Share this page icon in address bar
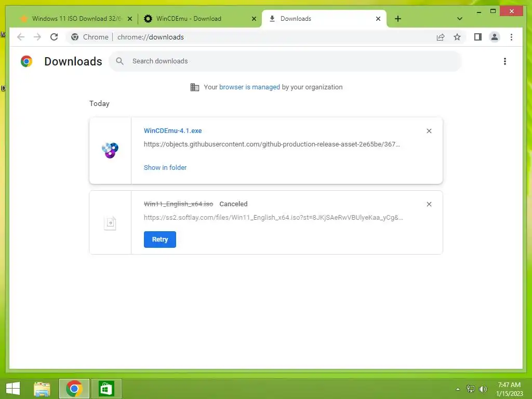This screenshot has height=399, width=532. (x=441, y=37)
